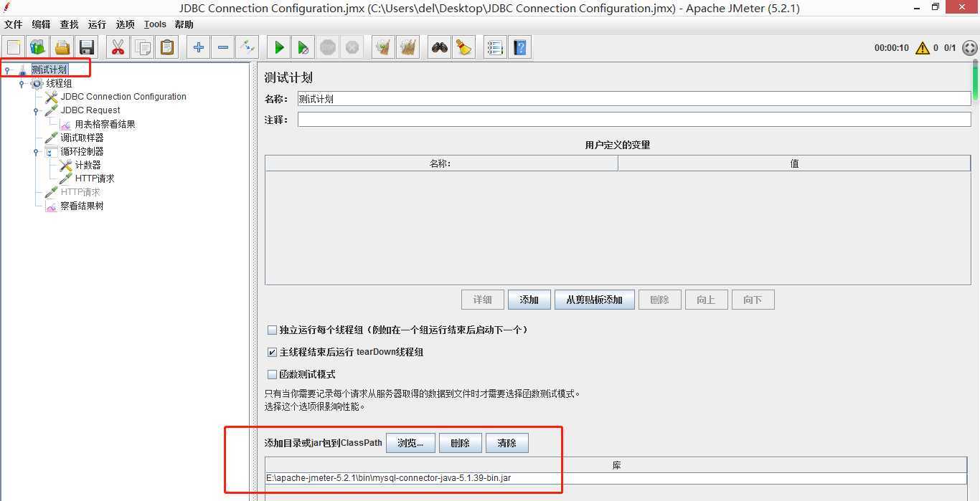Open Help with question mark icon
This screenshot has width=980, height=501.
point(520,47)
